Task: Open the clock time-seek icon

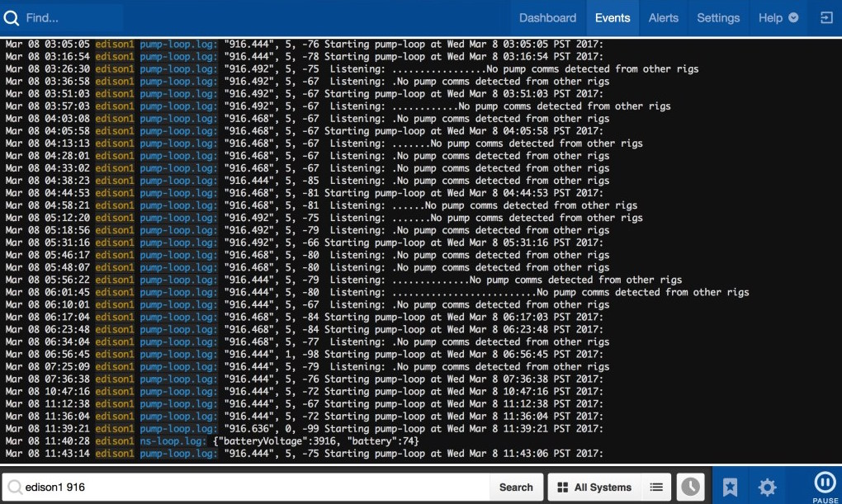Action: [x=691, y=488]
